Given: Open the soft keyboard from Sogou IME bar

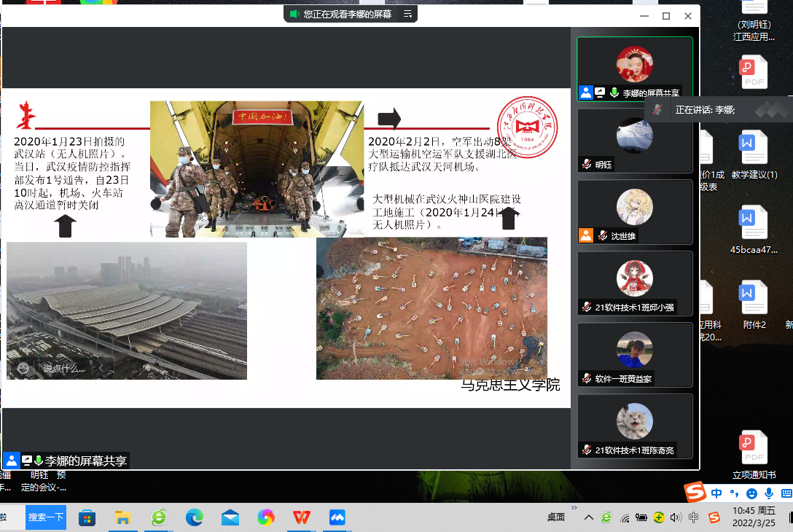Looking at the screenshot, I should (786, 493).
